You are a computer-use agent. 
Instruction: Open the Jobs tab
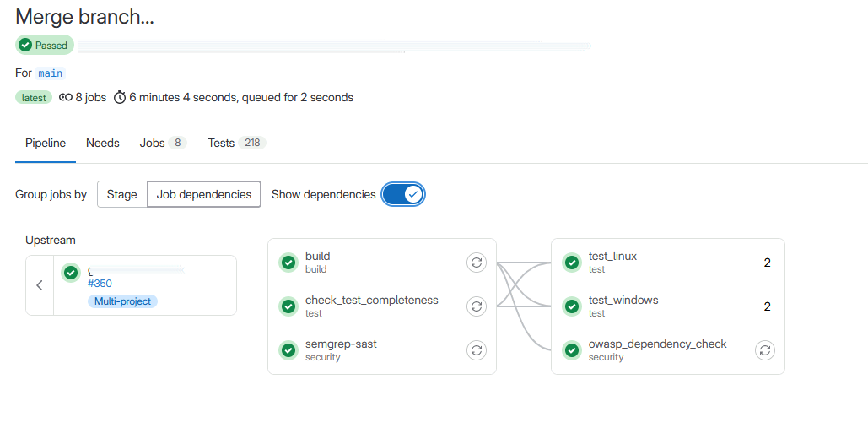pos(163,143)
